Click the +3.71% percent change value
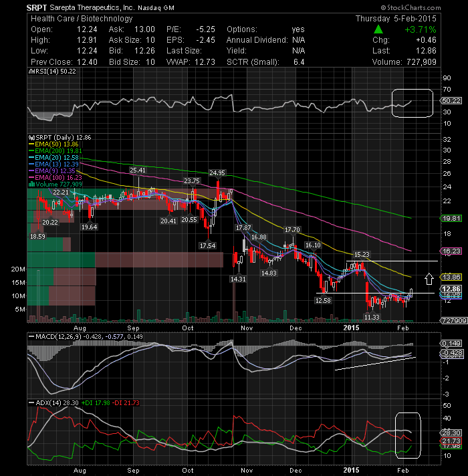Screen dimensions: 468x476 point(421,29)
